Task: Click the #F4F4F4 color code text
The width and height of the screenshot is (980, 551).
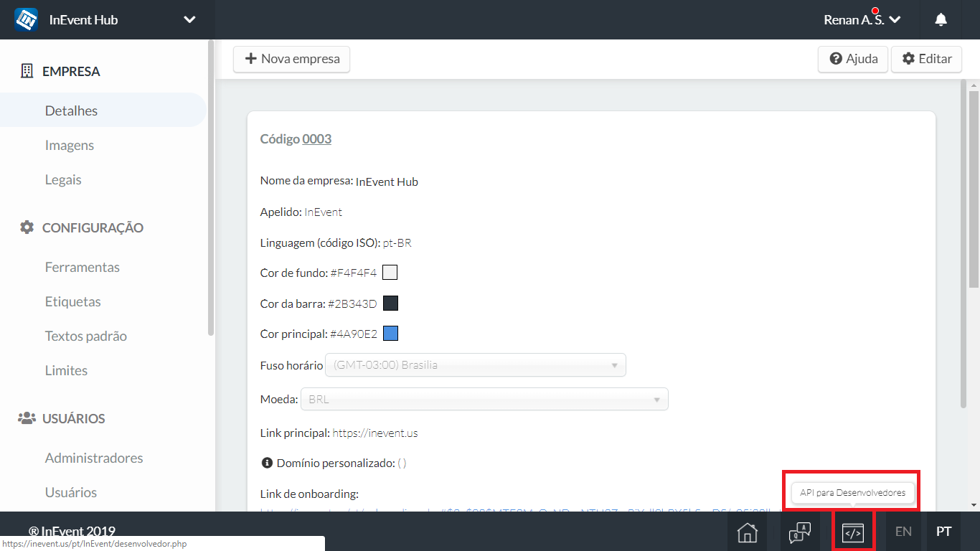Action: click(x=354, y=273)
